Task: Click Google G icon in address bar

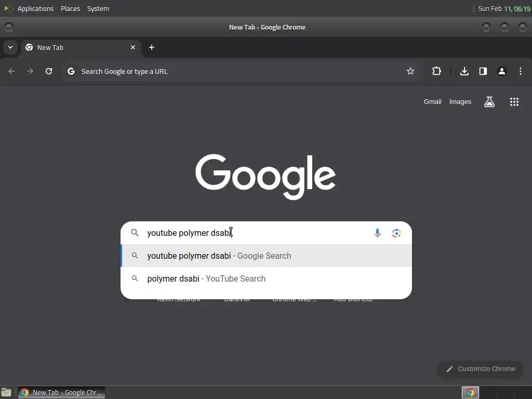Action: point(71,71)
